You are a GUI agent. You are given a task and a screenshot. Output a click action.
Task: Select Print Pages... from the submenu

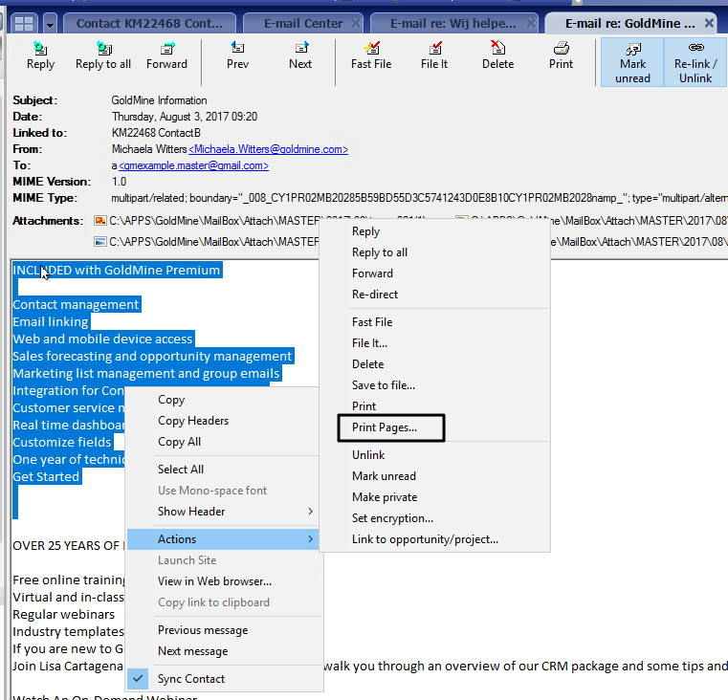point(385,427)
